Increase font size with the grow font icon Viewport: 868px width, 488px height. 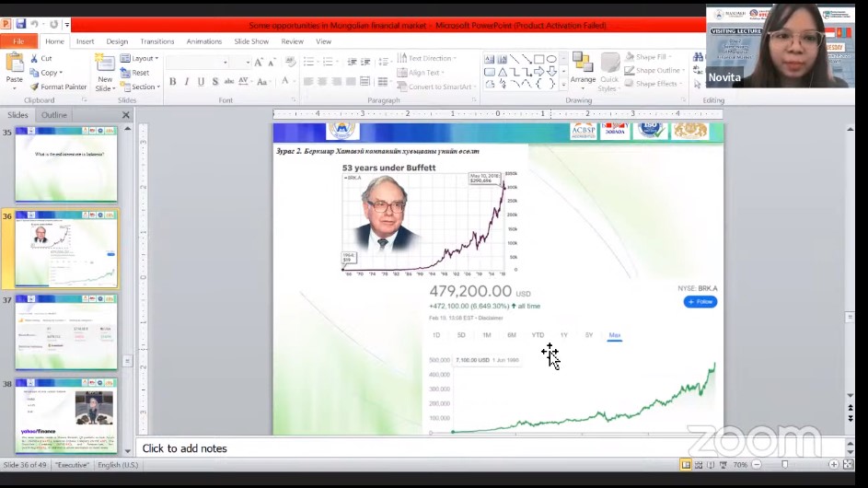coord(259,62)
